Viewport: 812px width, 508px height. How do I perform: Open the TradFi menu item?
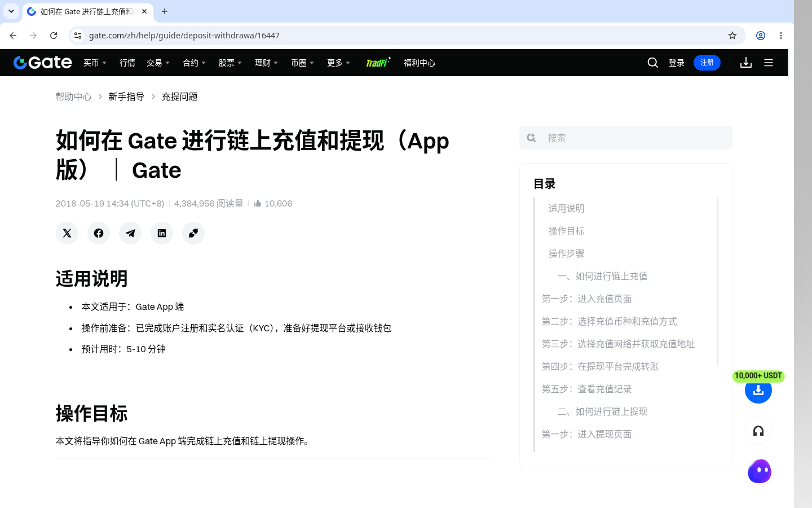click(x=378, y=62)
